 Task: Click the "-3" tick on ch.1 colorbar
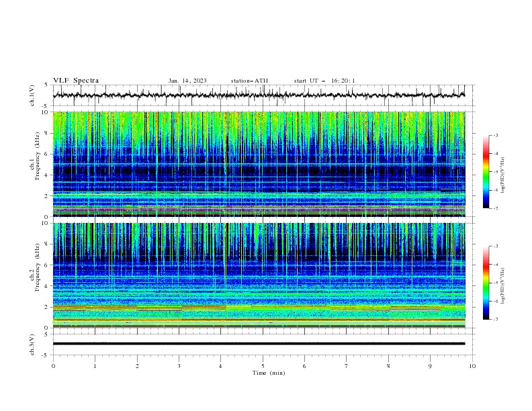tap(495, 135)
